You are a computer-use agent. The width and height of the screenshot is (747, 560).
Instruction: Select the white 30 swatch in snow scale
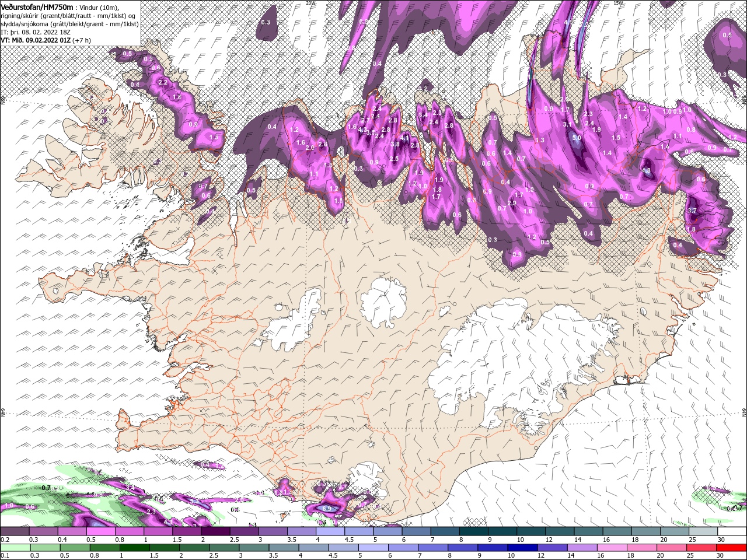[732, 531]
